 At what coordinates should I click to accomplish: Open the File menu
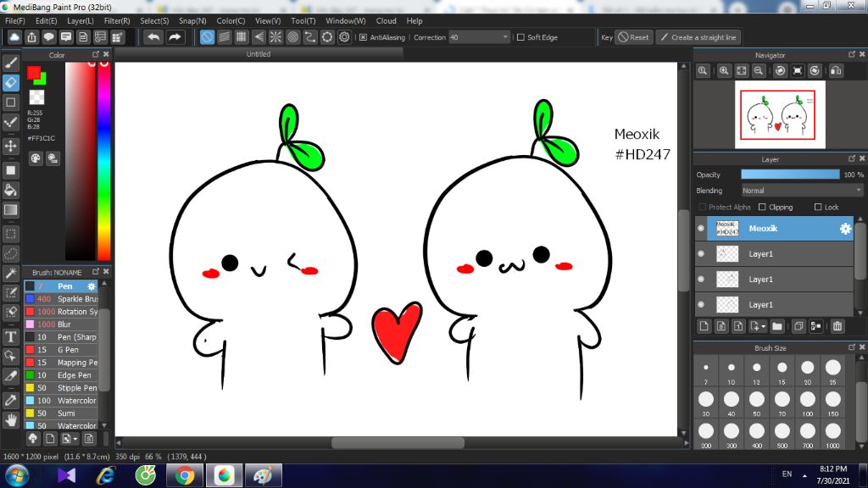pos(15,20)
